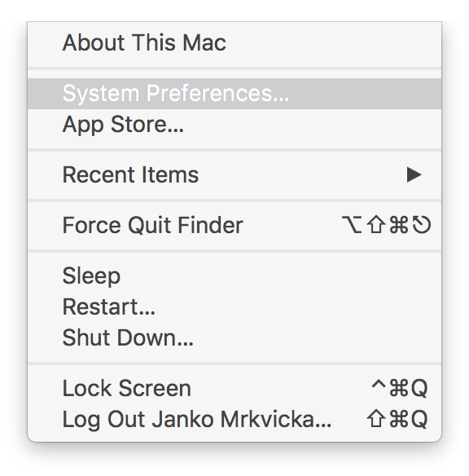Viewport: 469px width, 476px height.
Task: Expand the Recent Items submenu arrow
Action: point(414,175)
